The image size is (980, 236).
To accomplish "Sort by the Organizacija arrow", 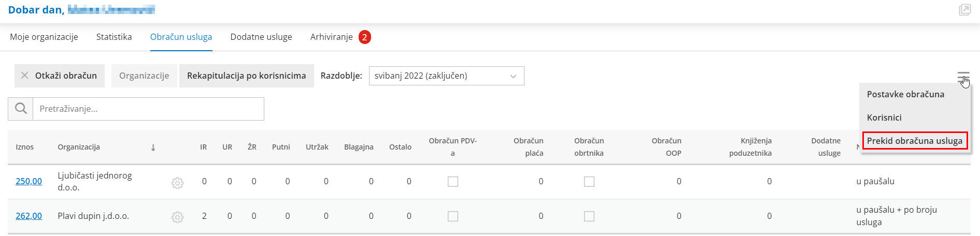I will click(153, 148).
